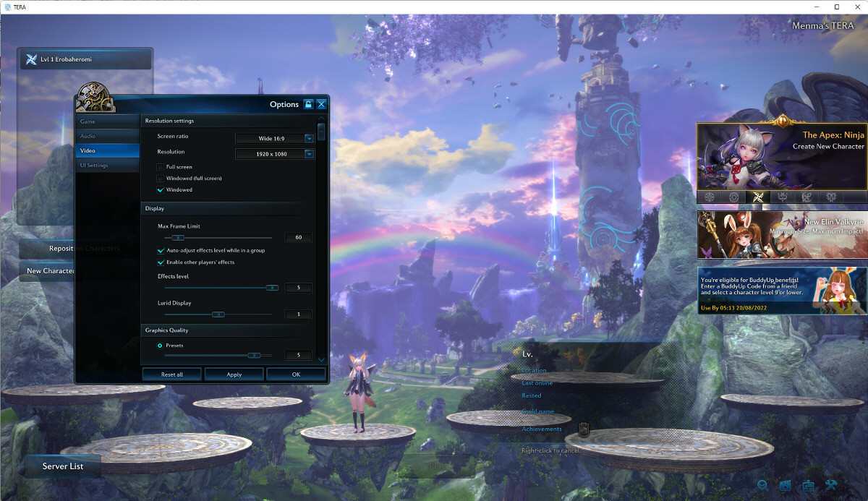
Task: Click the achievement badge icon near Achievements
Action: tap(584, 429)
